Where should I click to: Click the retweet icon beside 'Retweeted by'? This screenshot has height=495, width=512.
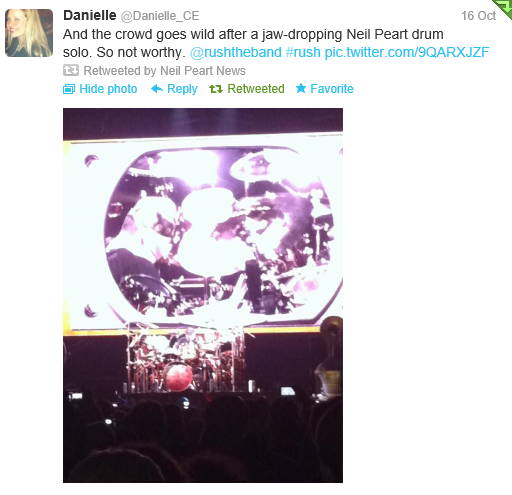coord(71,70)
